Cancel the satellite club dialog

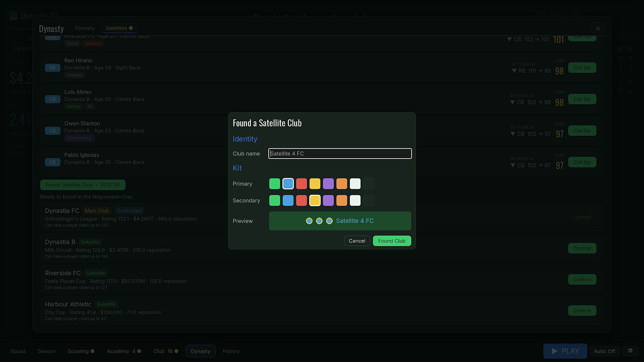[x=357, y=241]
